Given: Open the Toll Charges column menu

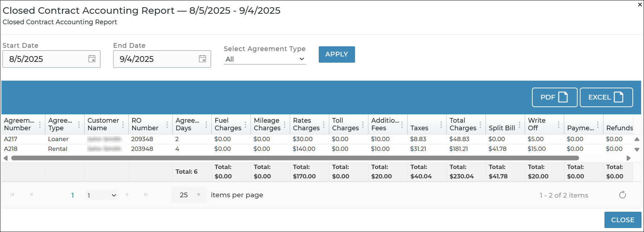Looking at the screenshot, I should (x=363, y=125).
